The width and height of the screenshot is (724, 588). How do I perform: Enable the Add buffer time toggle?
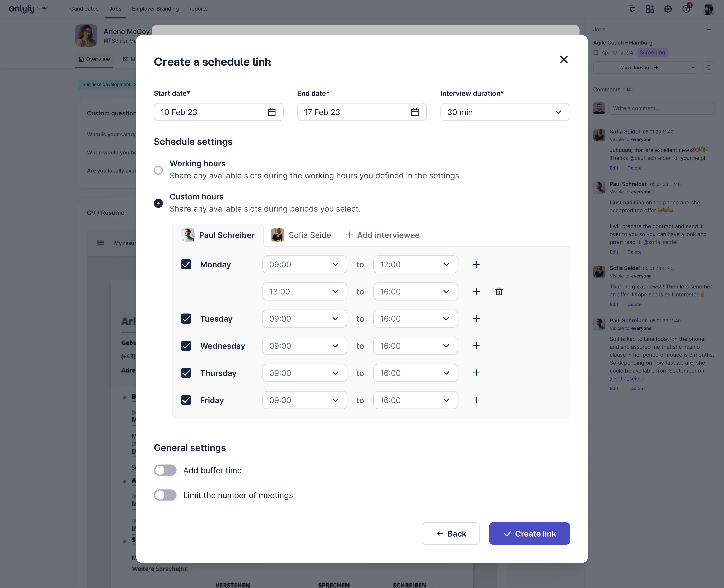[x=165, y=470]
